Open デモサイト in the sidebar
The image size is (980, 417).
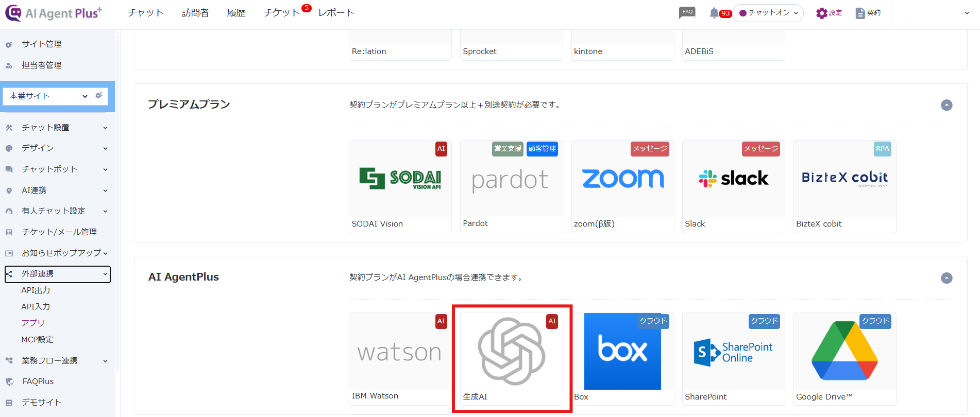pyautogui.click(x=41, y=403)
